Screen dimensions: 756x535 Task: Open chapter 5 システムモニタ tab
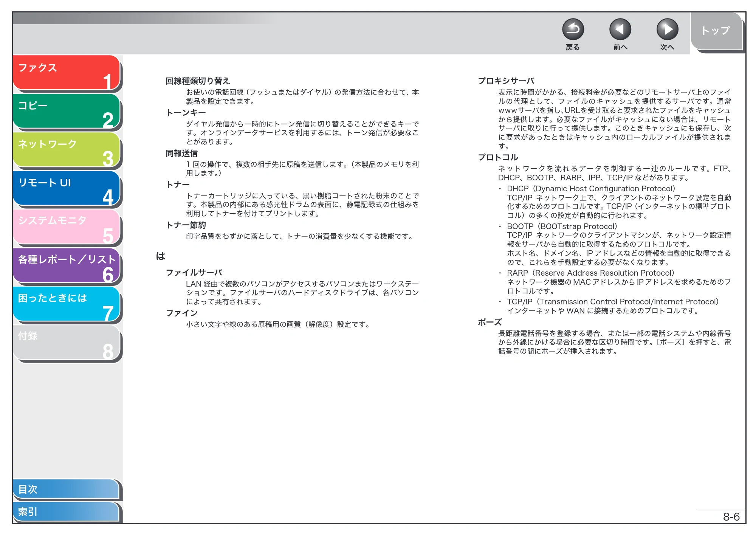pos(66,227)
